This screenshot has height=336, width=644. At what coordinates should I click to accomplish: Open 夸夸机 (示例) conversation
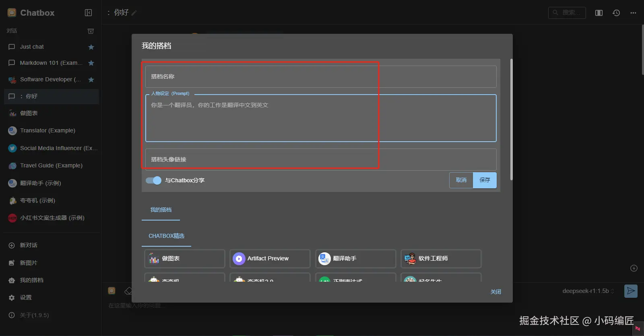point(52,200)
